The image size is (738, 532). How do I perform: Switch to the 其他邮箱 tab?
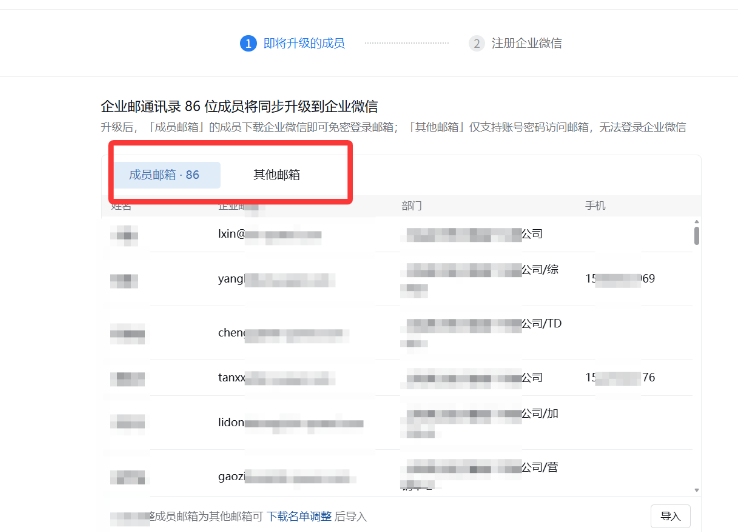point(276,175)
